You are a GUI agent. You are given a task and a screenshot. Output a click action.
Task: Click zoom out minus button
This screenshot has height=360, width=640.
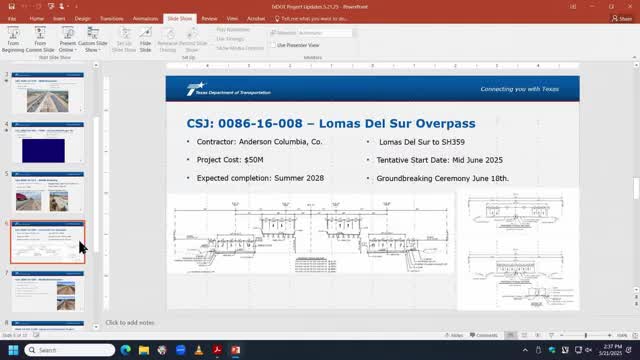pos(562,335)
